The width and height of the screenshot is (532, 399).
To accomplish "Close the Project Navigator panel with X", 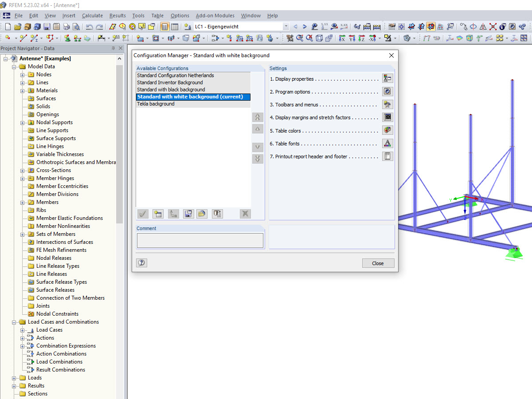I will [x=121, y=48].
